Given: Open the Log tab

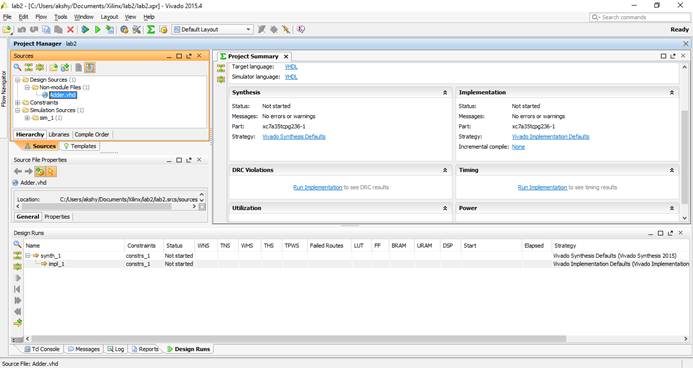Looking at the screenshot, I should 116,349.
